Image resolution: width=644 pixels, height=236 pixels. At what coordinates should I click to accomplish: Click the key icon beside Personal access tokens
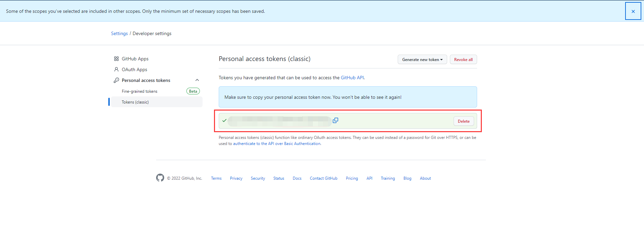tap(116, 80)
